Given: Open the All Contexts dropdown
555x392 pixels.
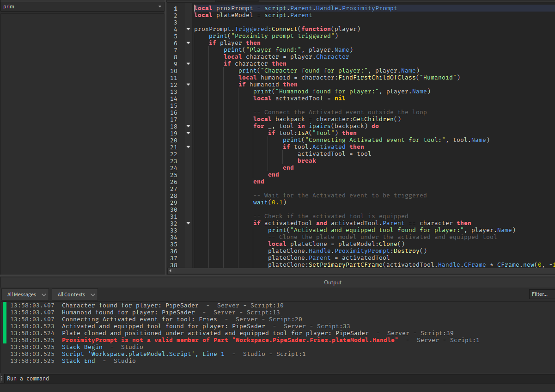Looking at the screenshot, I should [74, 294].
